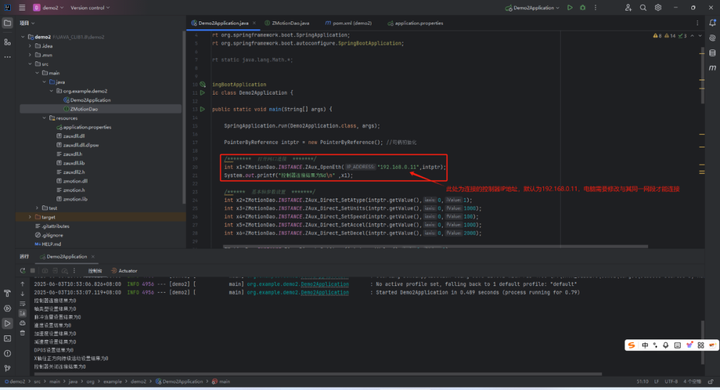Rerun the application in Run panel
This screenshot has width=720, height=390.
pos(22,271)
